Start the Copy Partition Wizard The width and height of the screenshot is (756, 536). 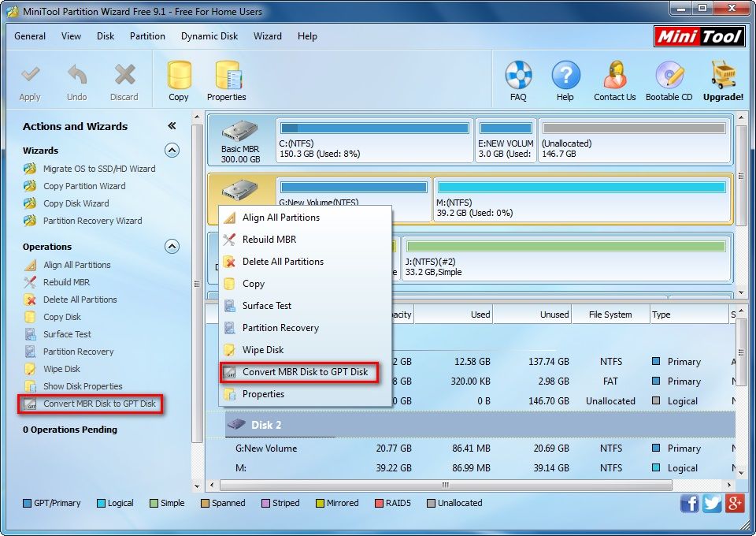click(x=84, y=186)
